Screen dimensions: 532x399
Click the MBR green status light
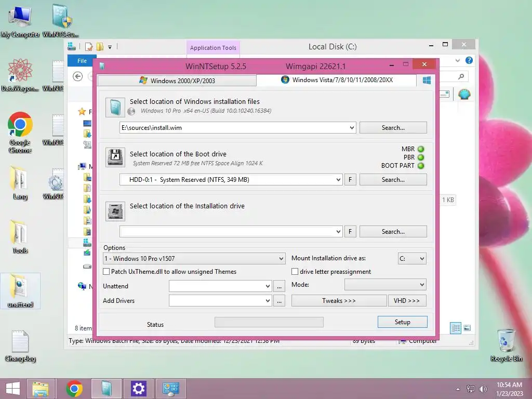(421, 149)
